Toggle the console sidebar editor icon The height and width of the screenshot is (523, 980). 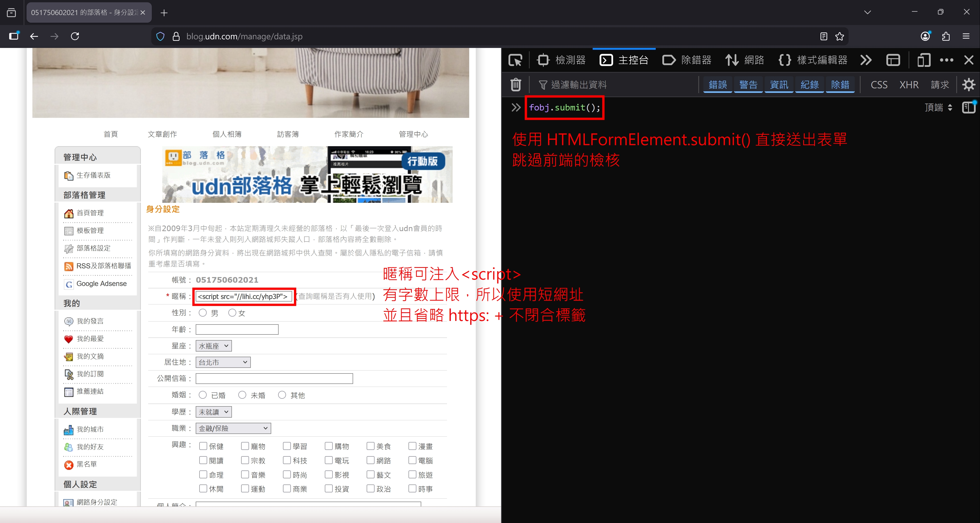pos(969,108)
